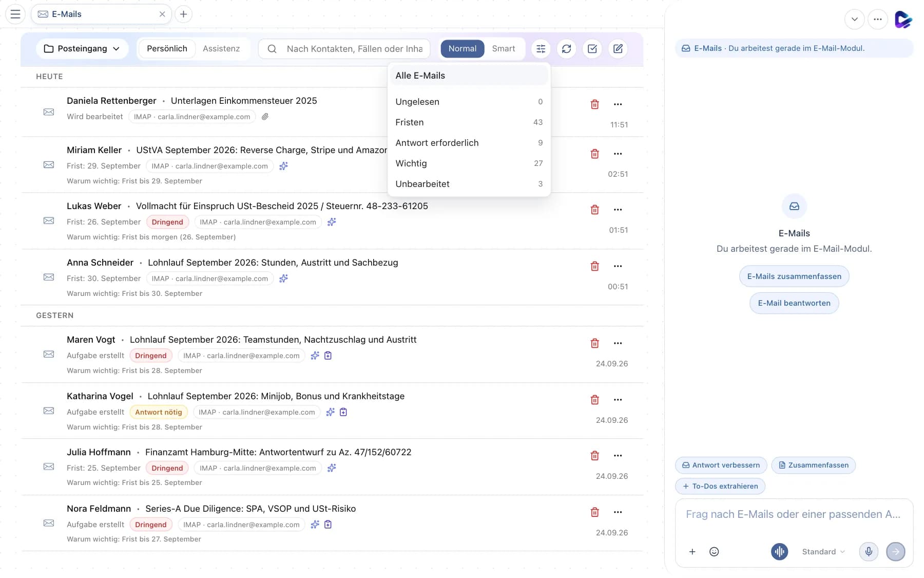Choose Unbearbeitet filter entry
Screen dimensions: 924x578
pyautogui.click(x=469, y=184)
